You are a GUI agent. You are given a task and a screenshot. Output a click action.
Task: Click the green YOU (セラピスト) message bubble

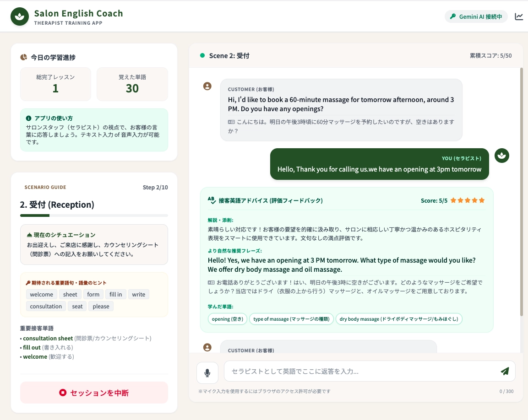click(x=380, y=164)
